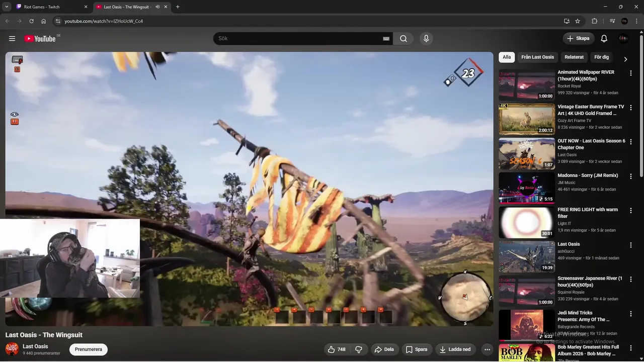The image size is (644, 362).
Task: Close the Riot Games - Twitch tab
Action: pos(86,7)
